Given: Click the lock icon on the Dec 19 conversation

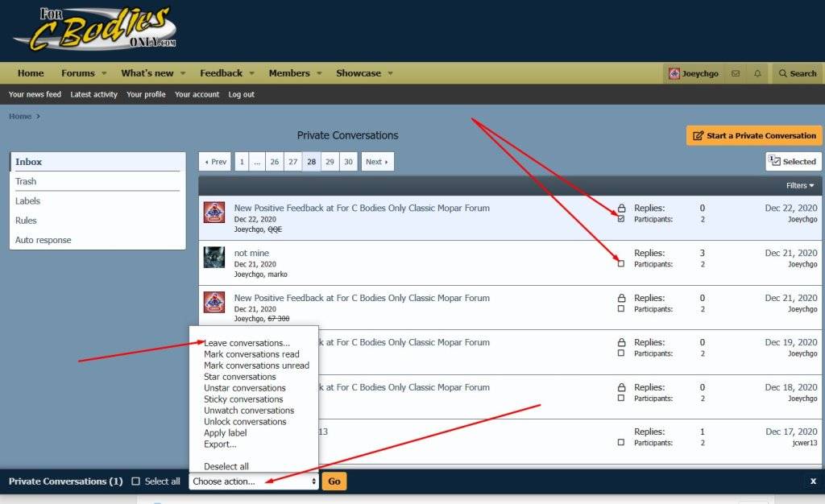Looking at the screenshot, I should click(x=623, y=342).
